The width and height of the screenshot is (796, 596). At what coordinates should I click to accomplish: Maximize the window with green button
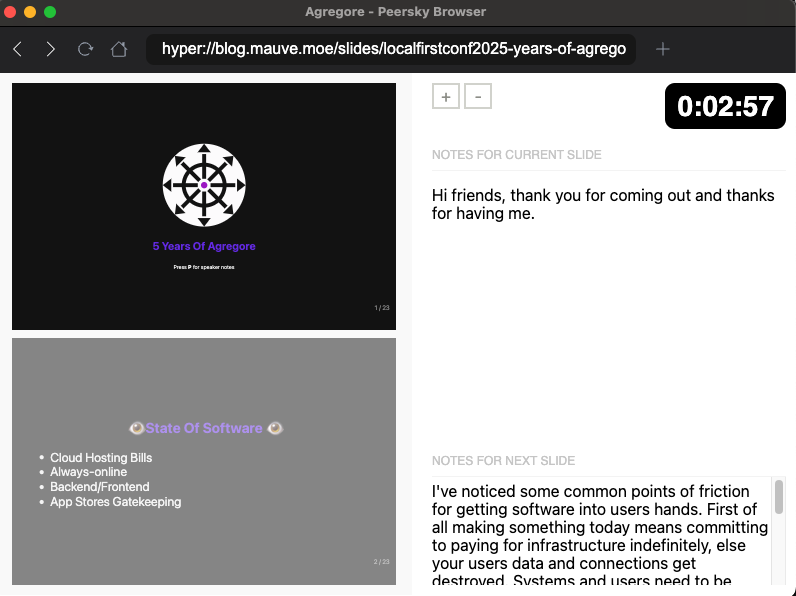pos(50,12)
